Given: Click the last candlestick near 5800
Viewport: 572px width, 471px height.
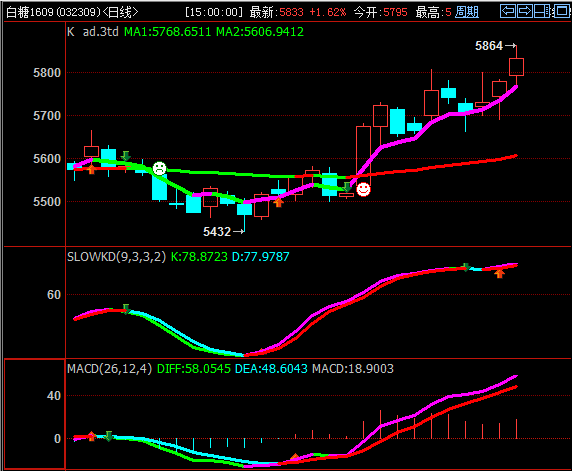Looking at the screenshot, I should tap(517, 67).
